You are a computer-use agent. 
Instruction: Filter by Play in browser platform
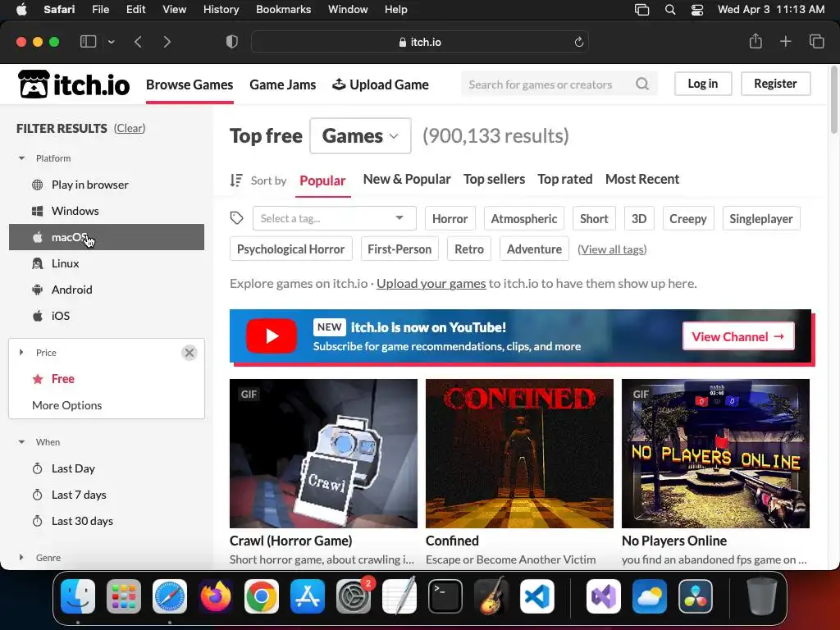pyautogui.click(x=107, y=185)
